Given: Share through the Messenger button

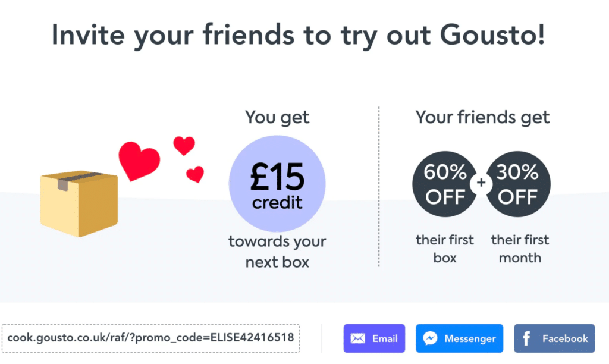Looking at the screenshot, I should click(459, 338).
